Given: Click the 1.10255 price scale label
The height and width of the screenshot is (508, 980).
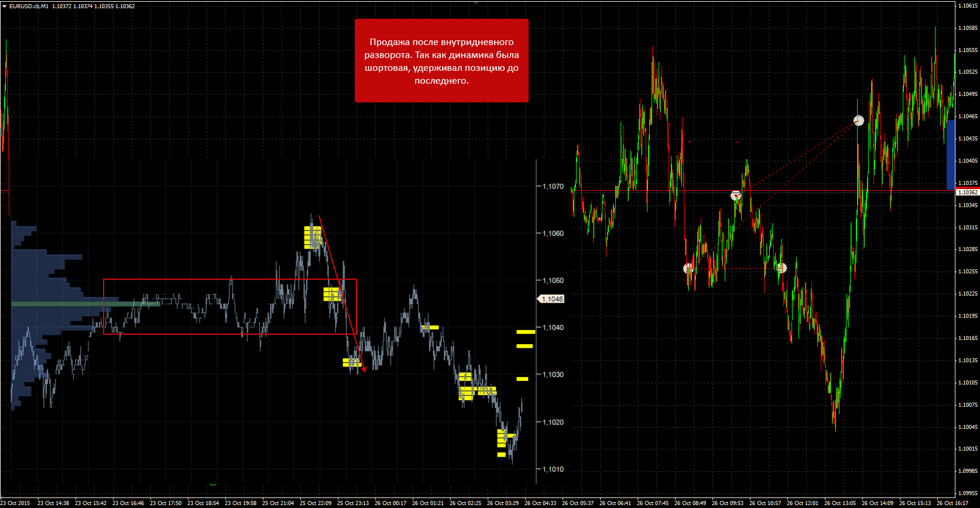Looking at the screenshot, I should [968, 271].
